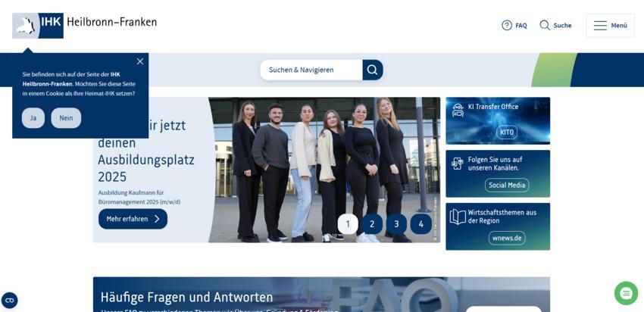Click Folgen Sie uns auf unseren Kanälen text
Viewport: 644px width, 312px height.
click(495, 164)
